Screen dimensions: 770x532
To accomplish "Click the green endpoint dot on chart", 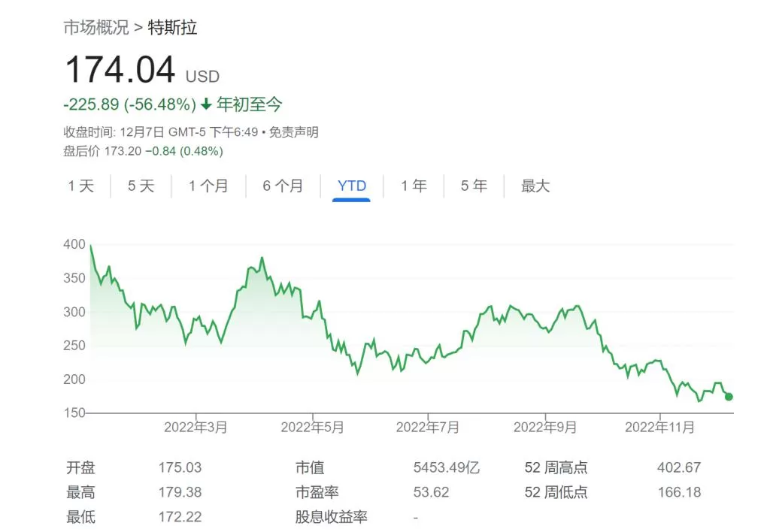I will point(729,397).
